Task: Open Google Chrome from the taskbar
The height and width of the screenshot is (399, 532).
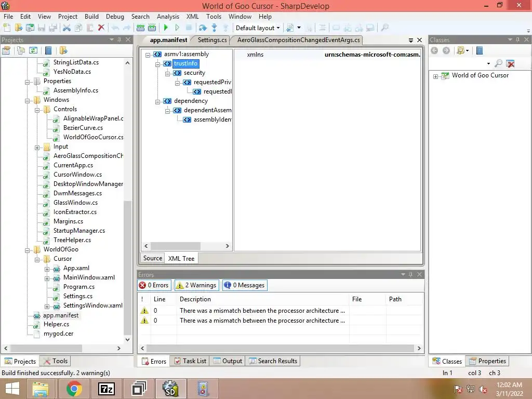Action: (x=74, y=389)
